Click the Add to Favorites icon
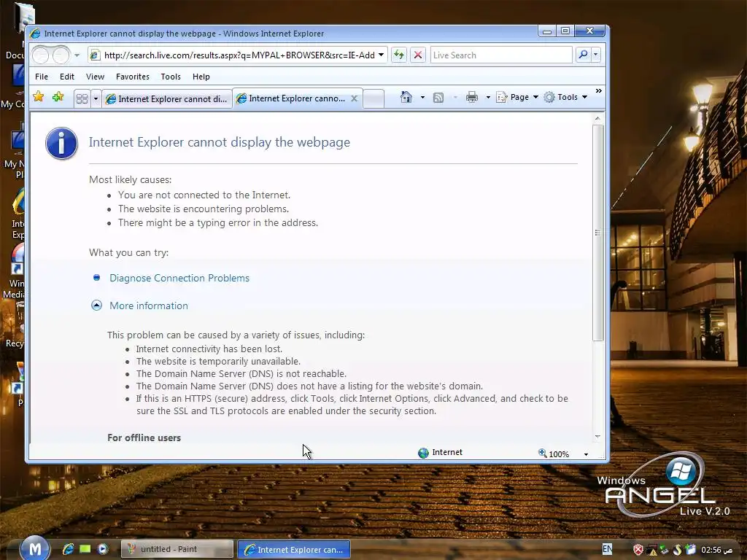Image resolution: width=747 pixels, height=560 pixels. [x=58, y=97]
